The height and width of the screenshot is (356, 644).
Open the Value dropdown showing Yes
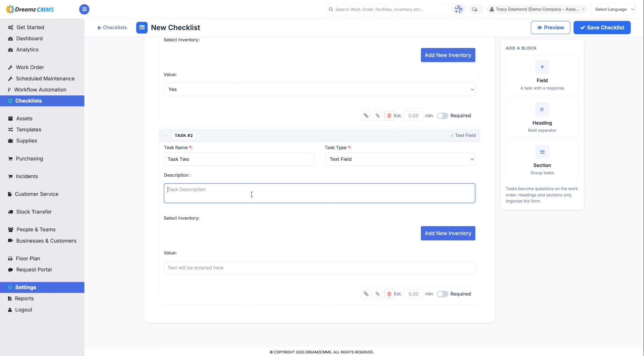319,90
